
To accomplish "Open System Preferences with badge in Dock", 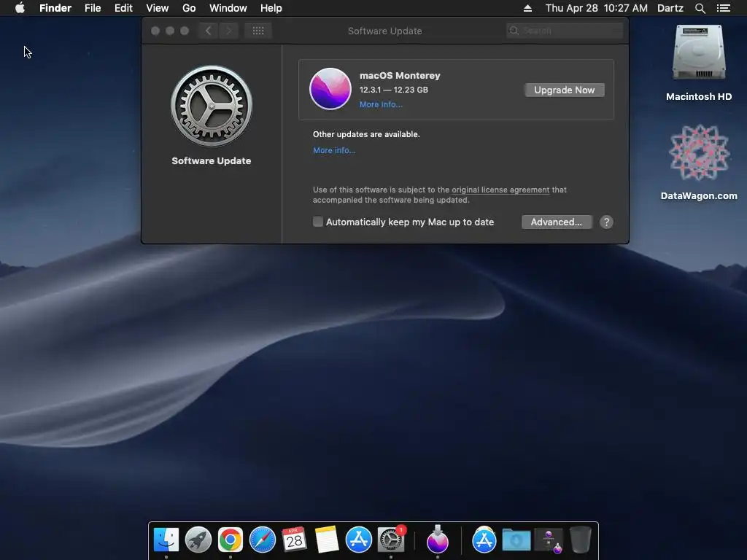I will [x=391, y=540].
